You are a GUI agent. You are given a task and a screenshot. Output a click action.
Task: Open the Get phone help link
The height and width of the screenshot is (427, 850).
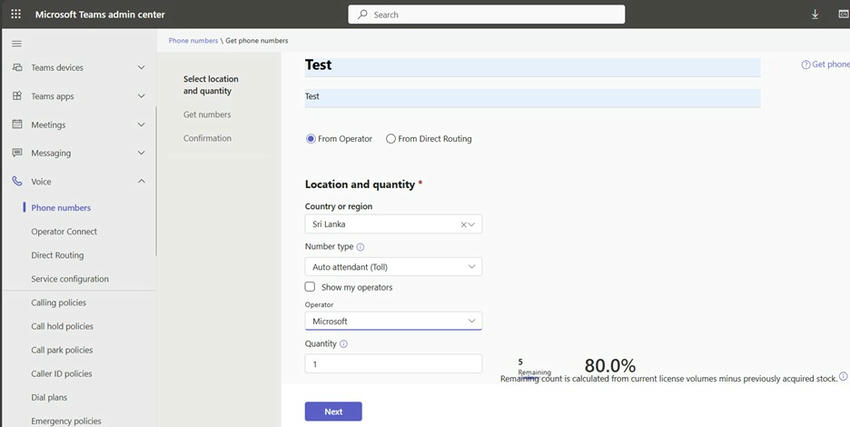point(825,64)
